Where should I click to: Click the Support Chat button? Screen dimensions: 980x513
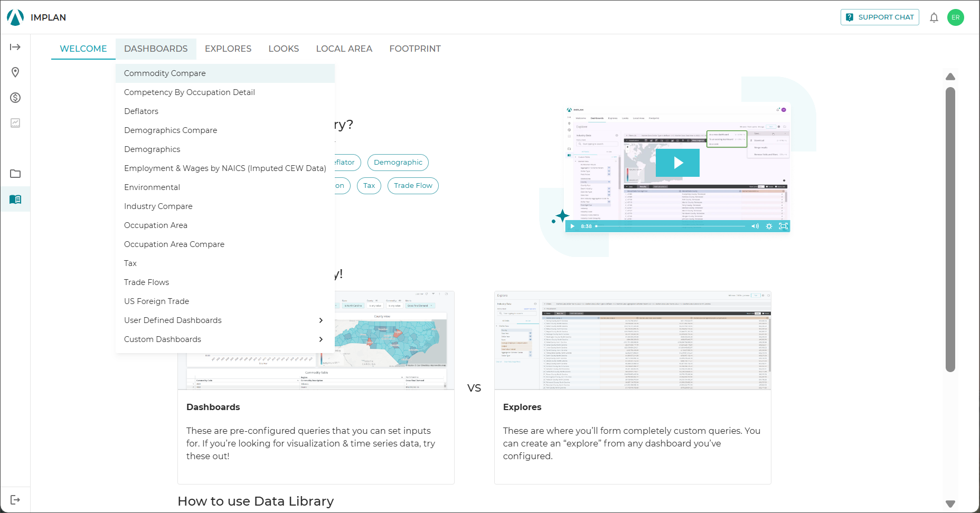[880, 17]
